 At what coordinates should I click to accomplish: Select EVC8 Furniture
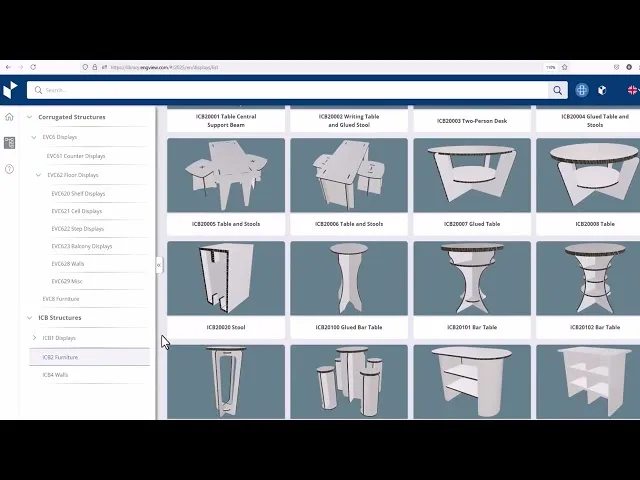(x=61, y=299)
